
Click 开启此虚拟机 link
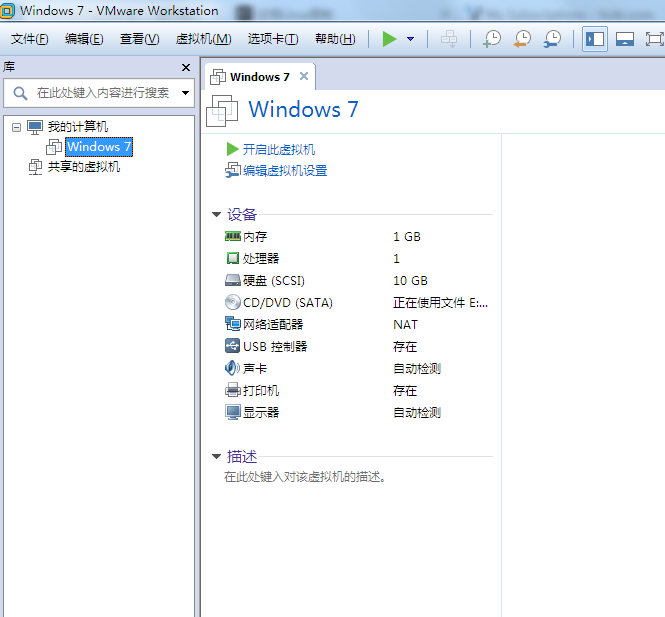coord(279,149)
